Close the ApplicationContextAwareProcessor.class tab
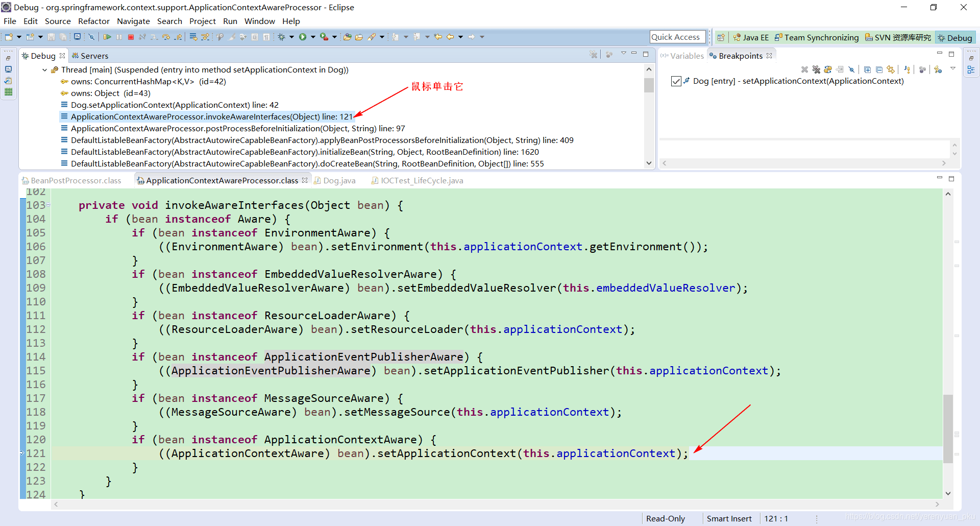 click(305, 180)
